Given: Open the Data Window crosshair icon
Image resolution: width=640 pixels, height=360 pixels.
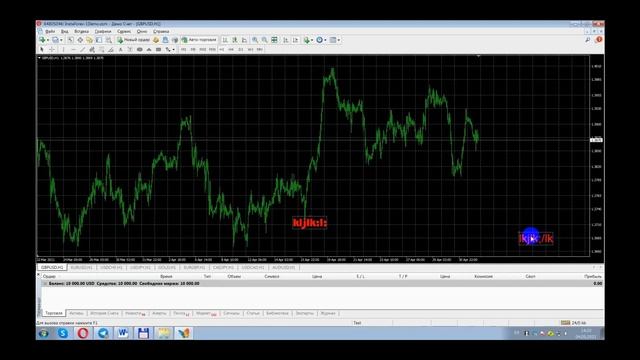Looking at the screenshot, I should (x=80, y=40).
